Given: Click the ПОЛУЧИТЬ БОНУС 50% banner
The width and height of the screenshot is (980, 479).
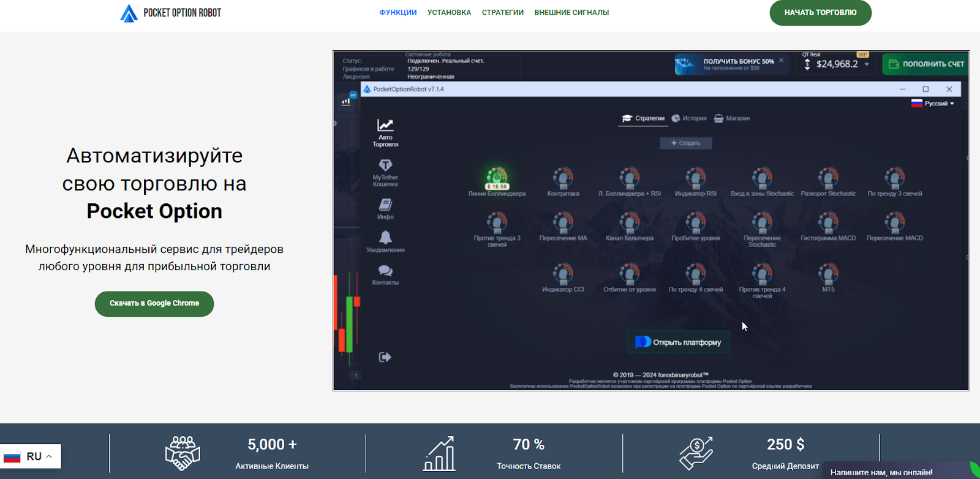Looking at the screenshot, I should pyautogui.click(x=731, y=64).
